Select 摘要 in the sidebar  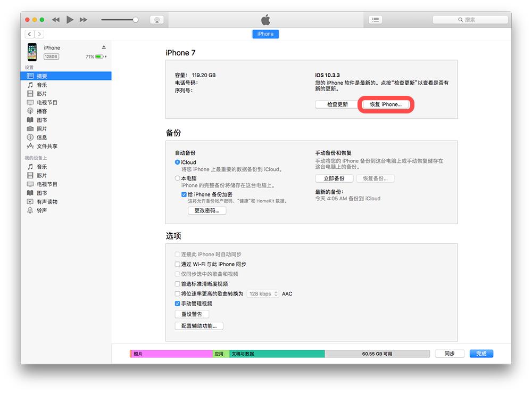point(66,76)
